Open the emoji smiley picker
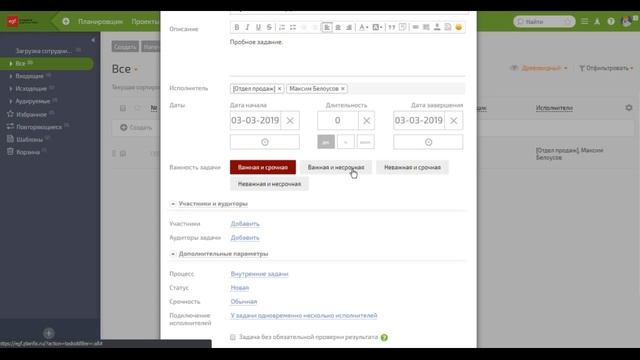 click(459, 27)
